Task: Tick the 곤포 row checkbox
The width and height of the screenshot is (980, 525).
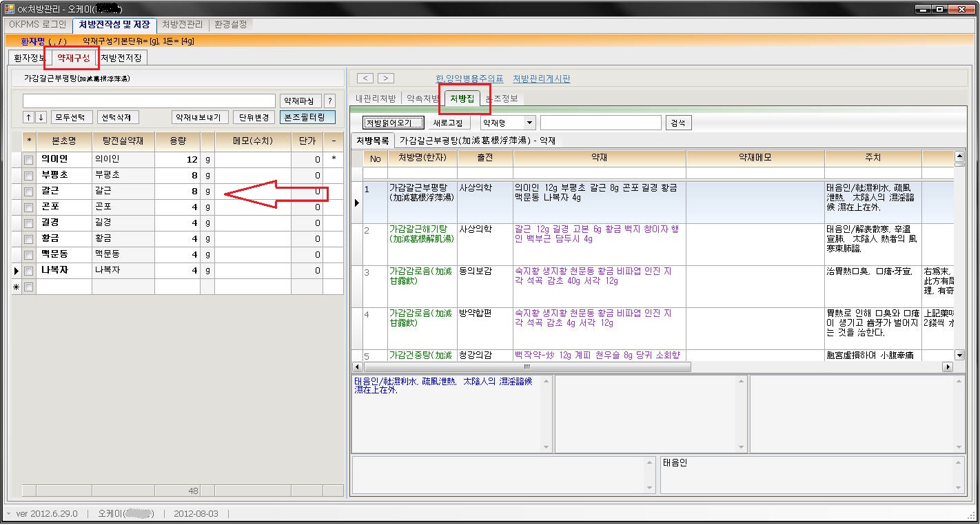Action: pos(29,207)
